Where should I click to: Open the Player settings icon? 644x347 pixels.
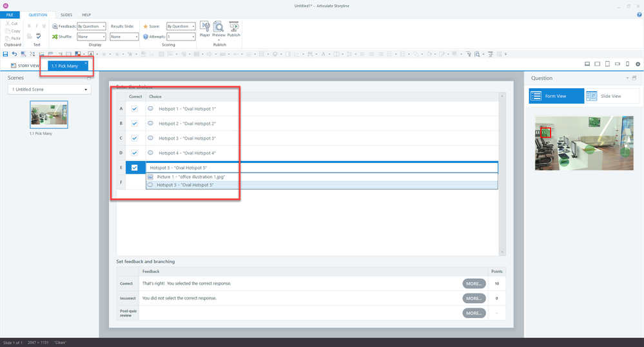(x=204, y=26)
